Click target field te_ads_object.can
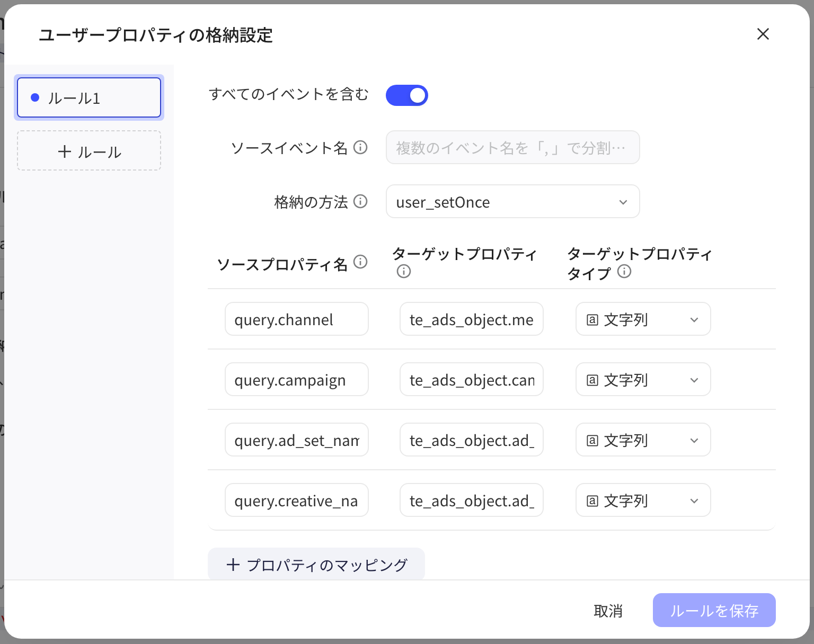The width and height of the screenshot is (814, 644). coord(472,379)
